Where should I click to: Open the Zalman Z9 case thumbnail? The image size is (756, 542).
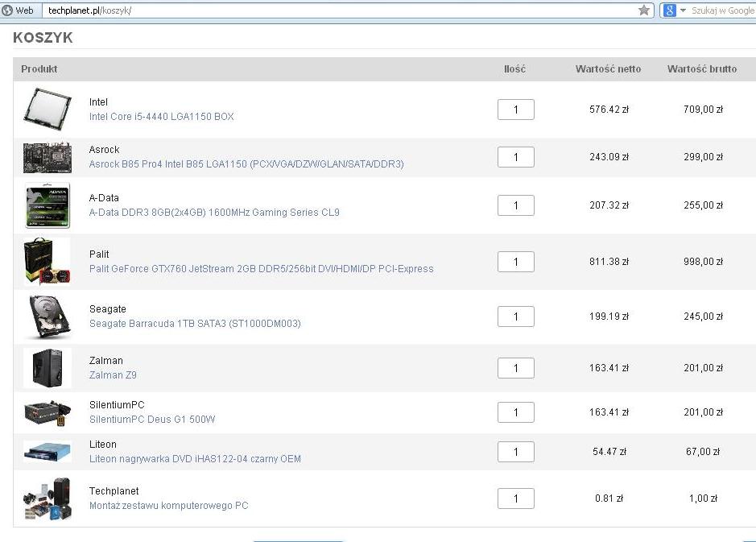point(48,368)
